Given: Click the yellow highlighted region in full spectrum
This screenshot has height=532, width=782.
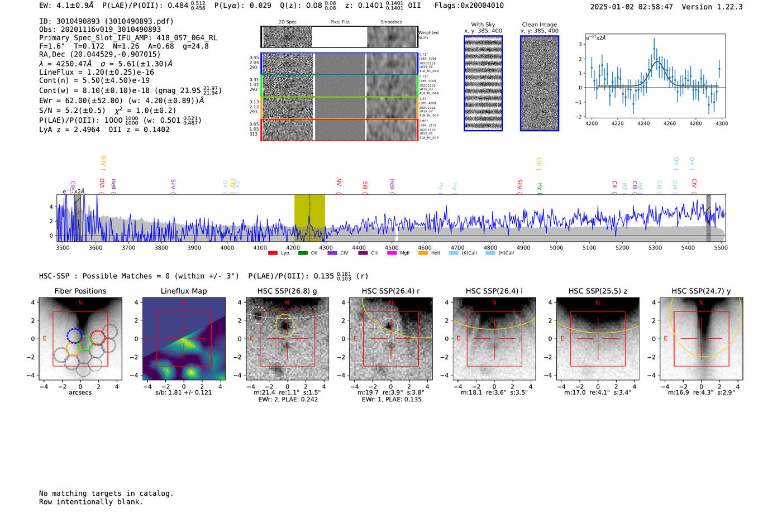Looking at the screenshot, I should [309, 218].
